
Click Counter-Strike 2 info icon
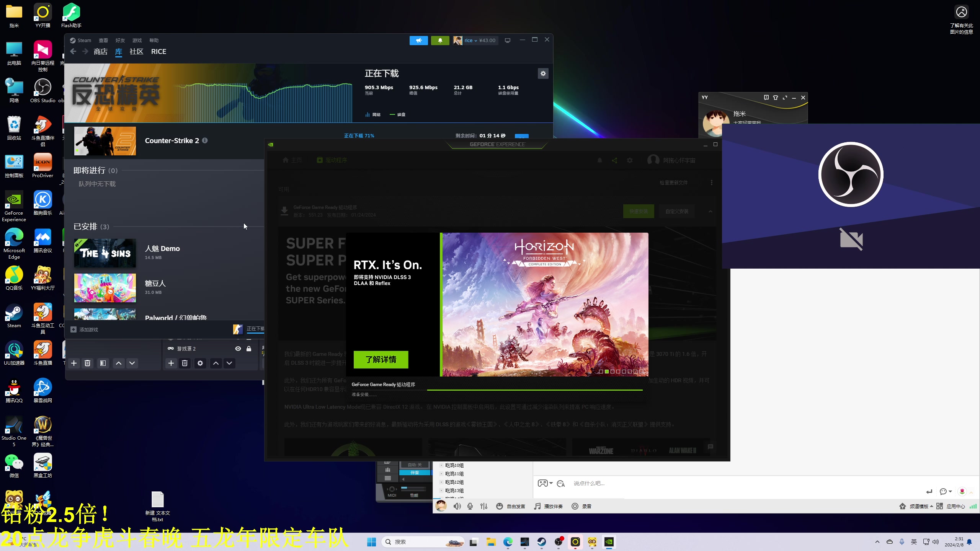point(205,140)
